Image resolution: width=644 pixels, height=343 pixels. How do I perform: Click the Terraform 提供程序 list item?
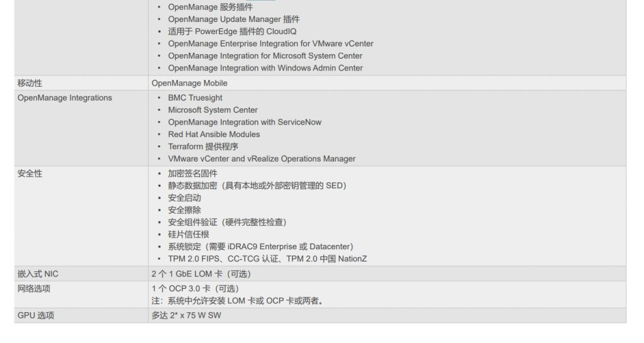click(203, 147)
